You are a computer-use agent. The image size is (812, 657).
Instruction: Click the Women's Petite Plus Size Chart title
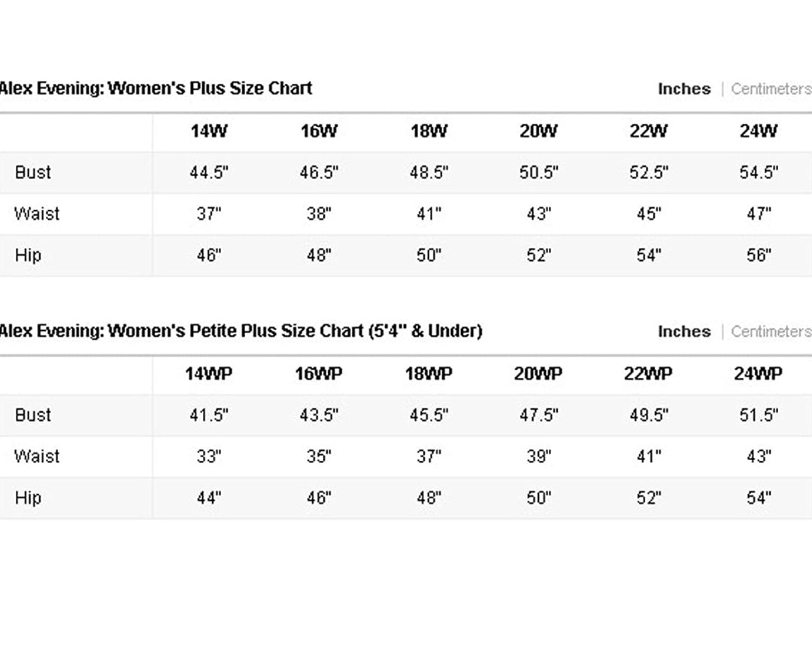241,331
